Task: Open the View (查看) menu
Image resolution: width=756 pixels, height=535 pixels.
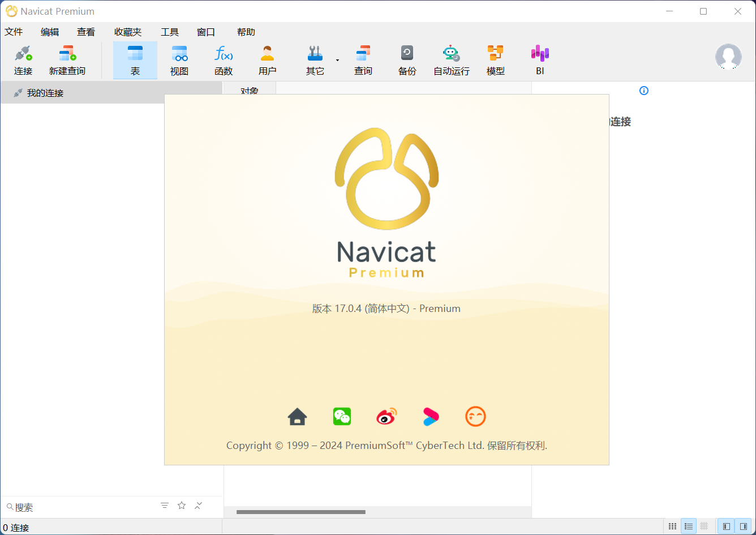Action: 86,32
